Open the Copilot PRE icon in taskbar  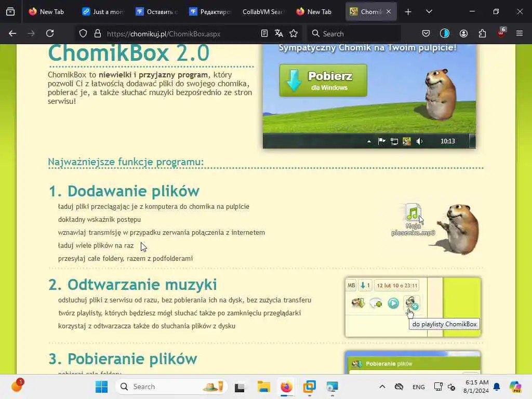tap(515, 387)
